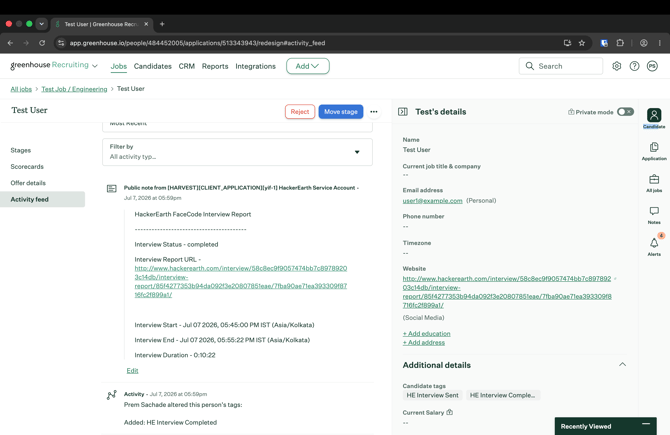Click the + Add address link
Screen dimensions: 670x435
pyautogui.click(x=423, y=342)
